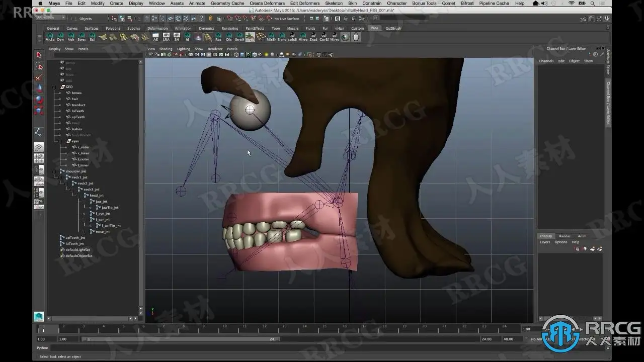Choose the Paint Selection tool

click(39, 77)
